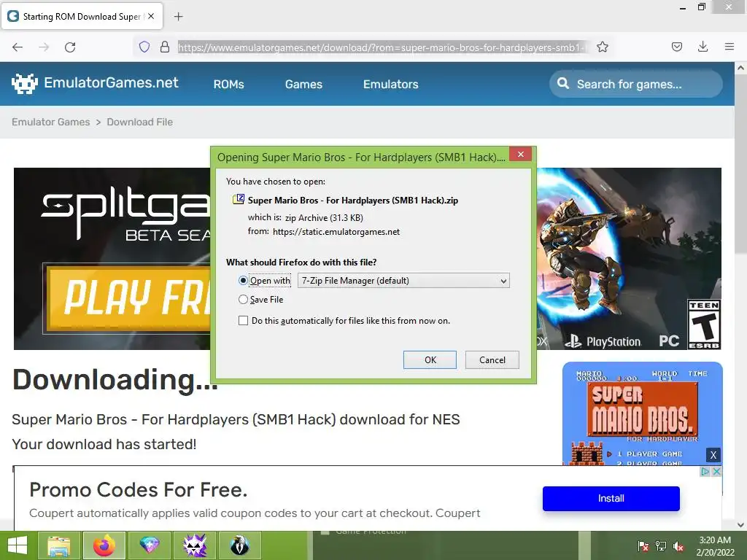Open the Windows Start button
The width and height of the screenshot is (747, 560).
point(18,545)
